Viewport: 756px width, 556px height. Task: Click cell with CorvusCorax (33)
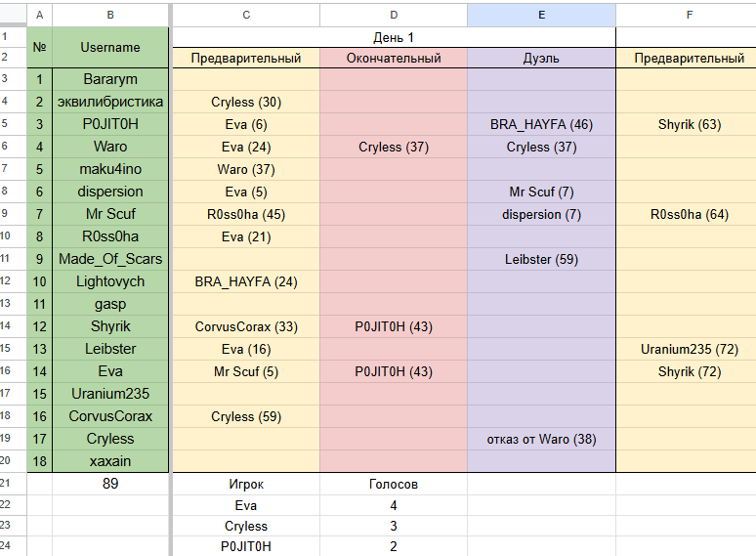(246, 326)
